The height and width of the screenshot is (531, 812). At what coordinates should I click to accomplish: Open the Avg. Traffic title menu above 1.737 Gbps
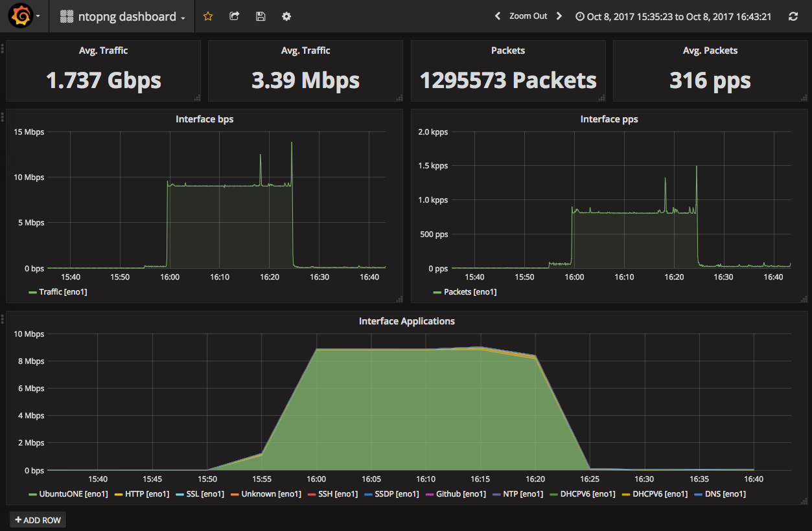tap(104, 51)
